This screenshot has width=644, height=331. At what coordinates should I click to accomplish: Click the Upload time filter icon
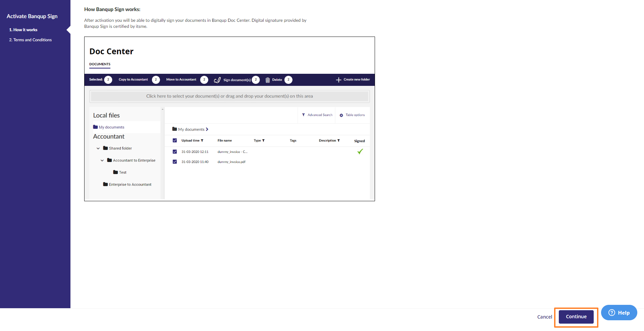point(202,141)
